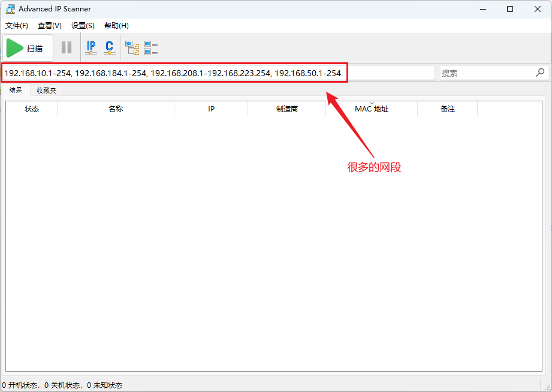Open the 文件(F) menu
The height and width of the screenshot is (392, 552).
[17, 26]
